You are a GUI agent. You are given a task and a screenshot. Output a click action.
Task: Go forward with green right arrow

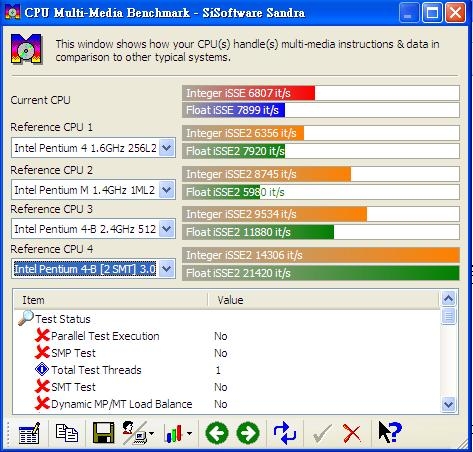[248, 433]
